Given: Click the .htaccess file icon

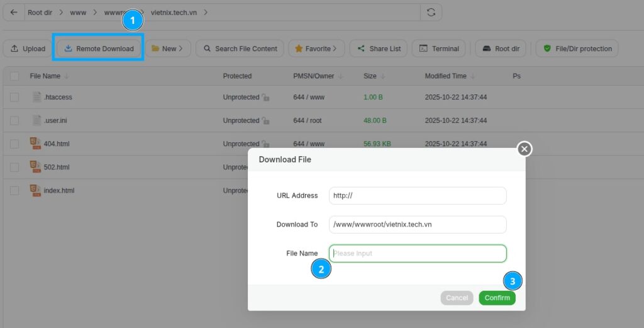Looking at the screenshot, I should click(36, 97).
